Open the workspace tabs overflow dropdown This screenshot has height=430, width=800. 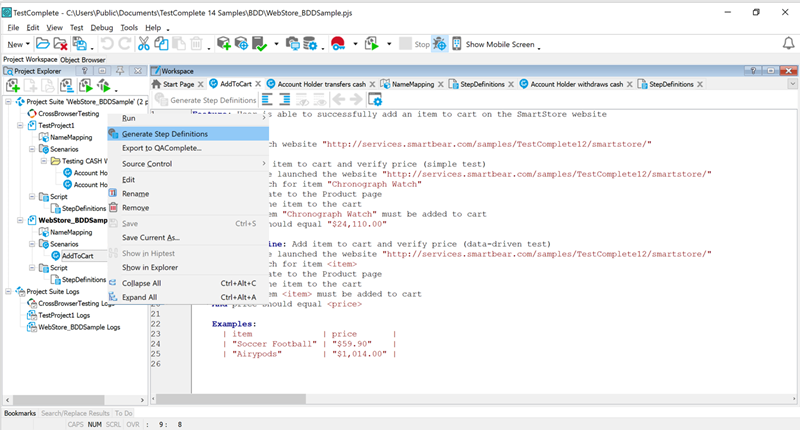[792, 84]
